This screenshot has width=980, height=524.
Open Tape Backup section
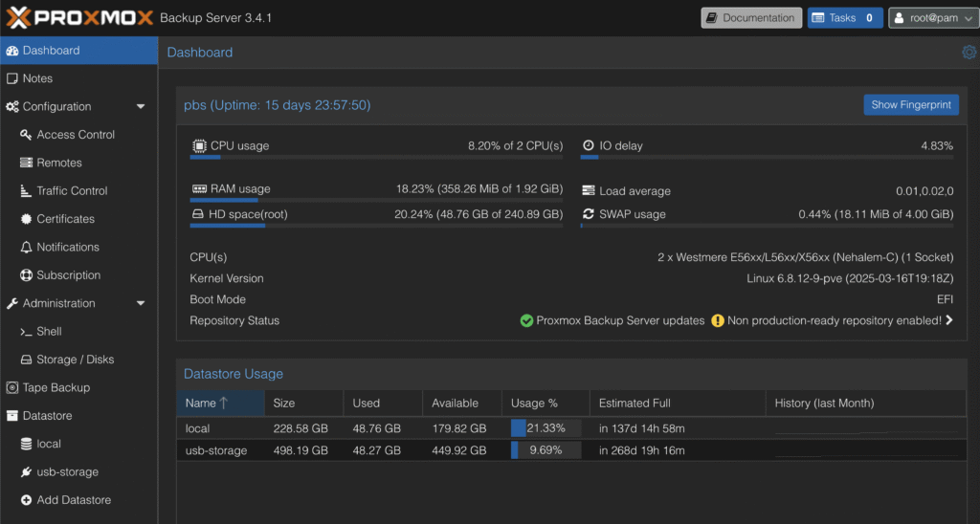[78, 388]
